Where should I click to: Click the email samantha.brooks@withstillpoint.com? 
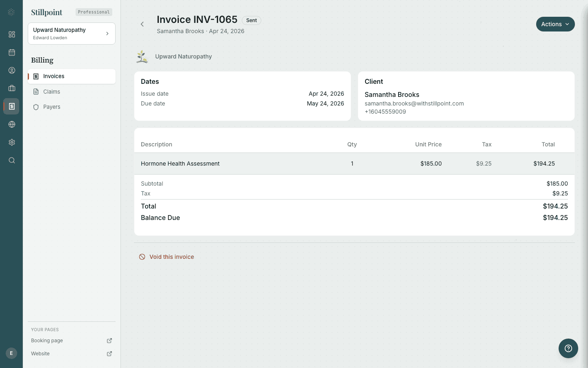[x=414, y=103]
